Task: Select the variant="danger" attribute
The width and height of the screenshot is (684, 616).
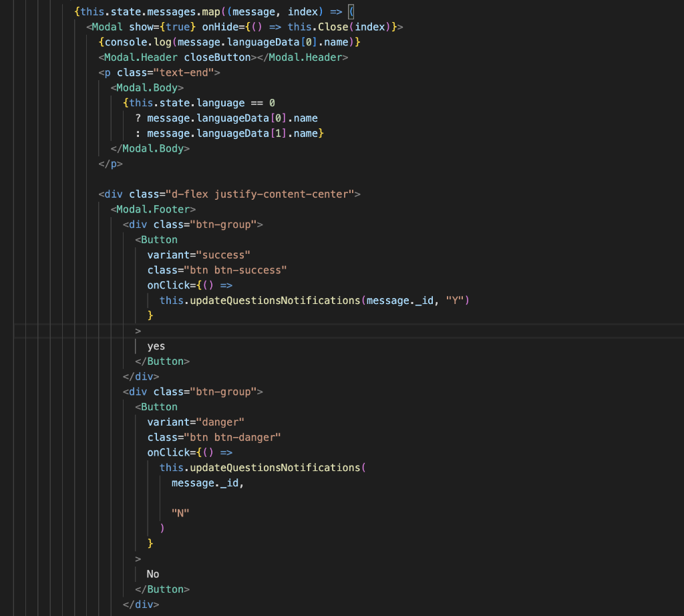Action: click(x=195, y=422)
